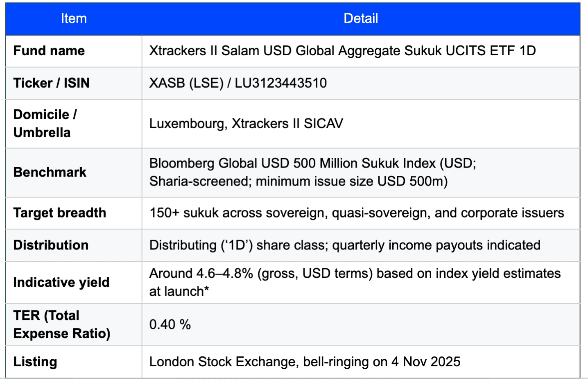Click the Luxembourg, Xtrackers II SICAV cell
This screenshot has height=381, width=588.
coord(246,123)
